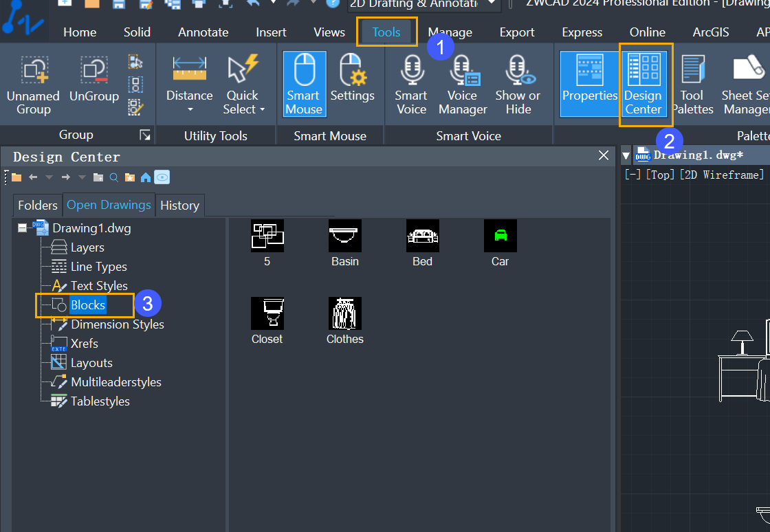770x532 pixels.
Task: Select the Closet block thumbnail
Action: coord(267,313)
